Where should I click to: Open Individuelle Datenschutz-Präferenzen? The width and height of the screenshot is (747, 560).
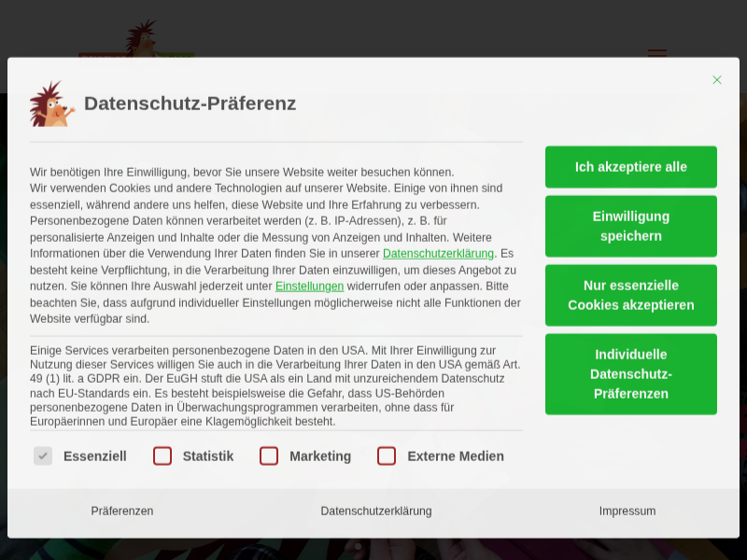631,373
